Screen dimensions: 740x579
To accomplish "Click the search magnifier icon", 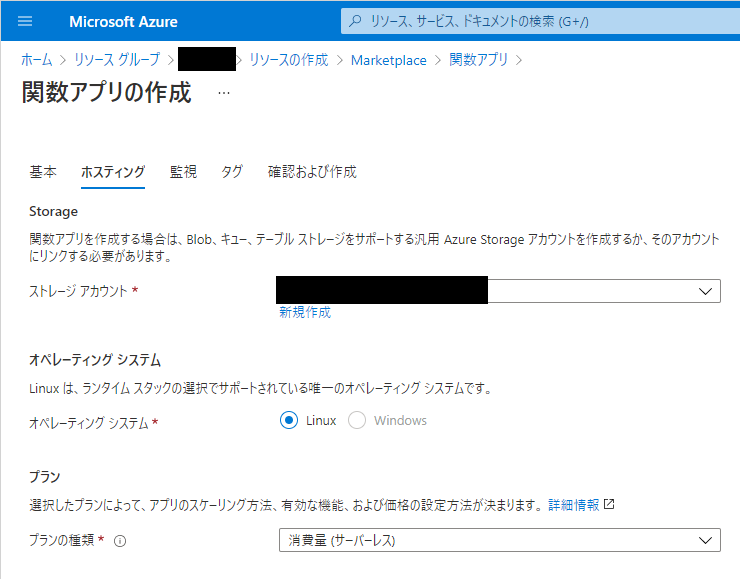I will point(355,21).
